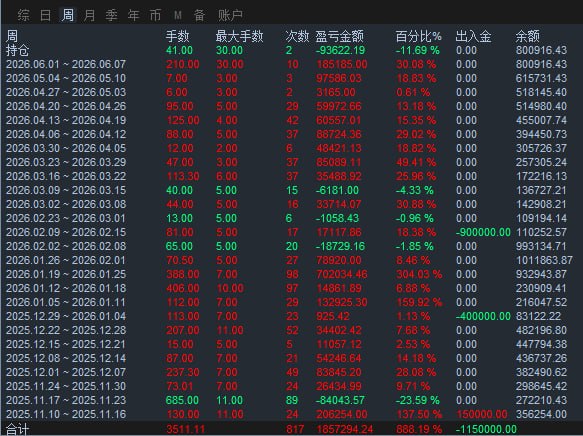Click the -84043.57 loss value
The height and width of the screenshot is (436, 583).
point(341,400)
